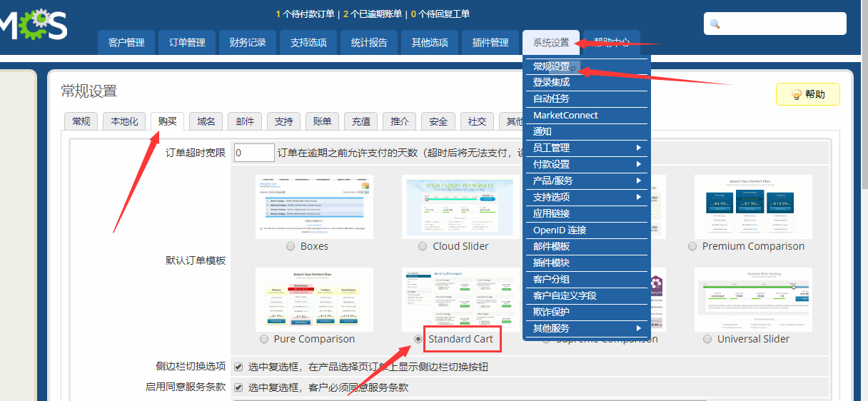Select the Cloud Slider radio option
The width and height of the screenshot is (868, 401).
[x=423, y=246]
